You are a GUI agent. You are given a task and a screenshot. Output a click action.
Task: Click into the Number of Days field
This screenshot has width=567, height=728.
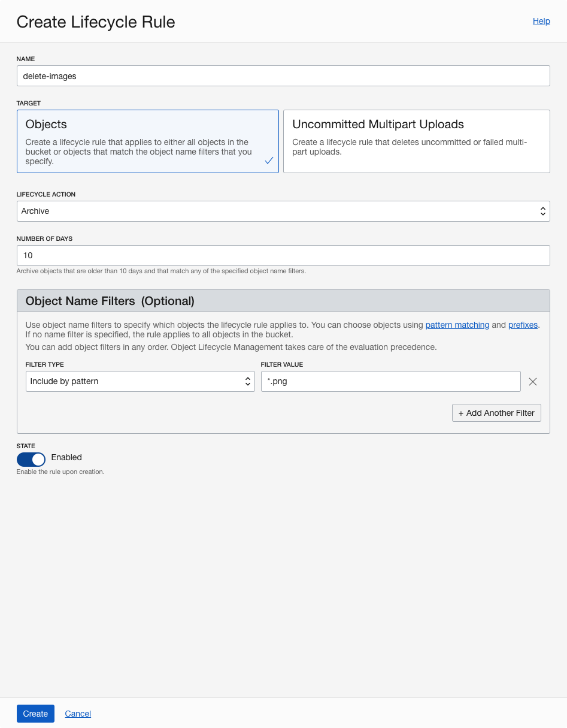(x=283, y=255)
